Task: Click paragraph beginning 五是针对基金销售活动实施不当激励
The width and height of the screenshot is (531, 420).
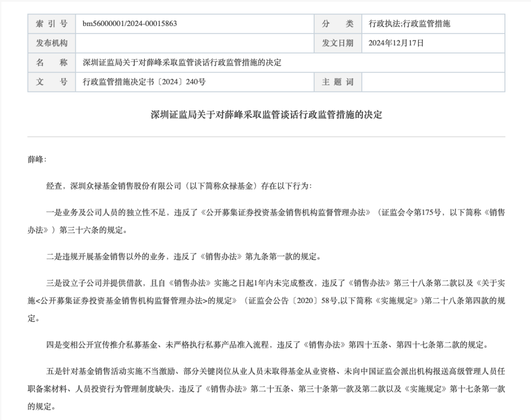Action: (x=266, y=389)
